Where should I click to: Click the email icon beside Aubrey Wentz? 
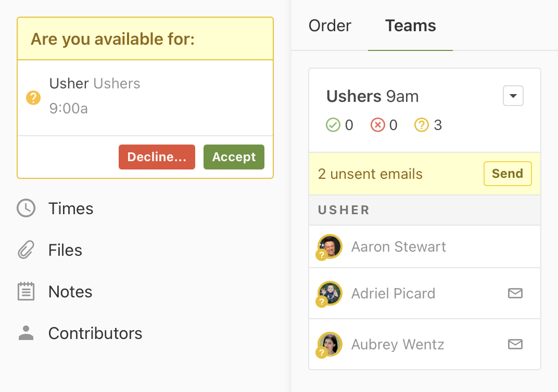515,344
